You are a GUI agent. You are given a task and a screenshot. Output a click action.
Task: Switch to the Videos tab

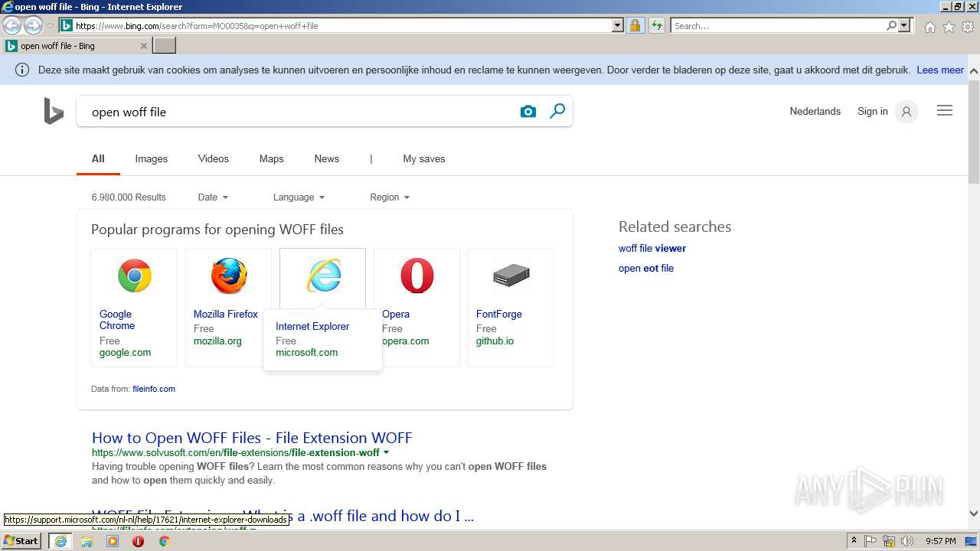(214, 159)
